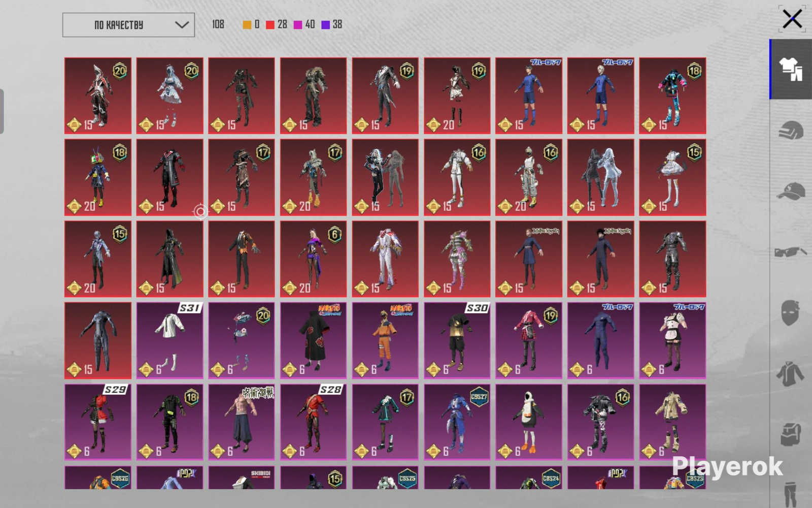The height and width of the screenshot is (508, 812).
Task: Select the dark blue-grey bodysuit on red
Action: [97, 340]
